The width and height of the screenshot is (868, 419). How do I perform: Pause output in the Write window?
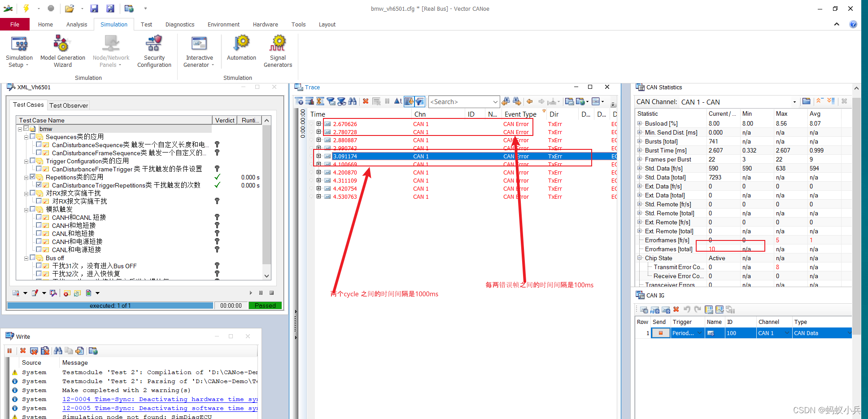(9, 350)
